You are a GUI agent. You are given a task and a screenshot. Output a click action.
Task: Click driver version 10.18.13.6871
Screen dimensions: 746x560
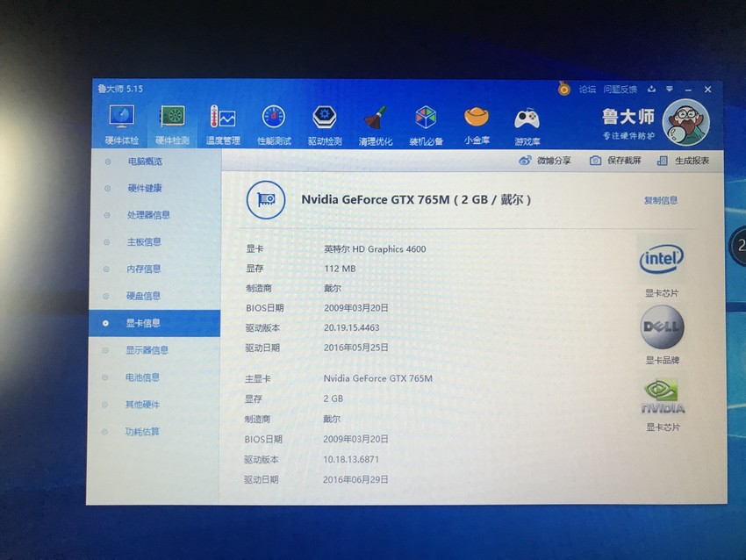click(351, 460)
